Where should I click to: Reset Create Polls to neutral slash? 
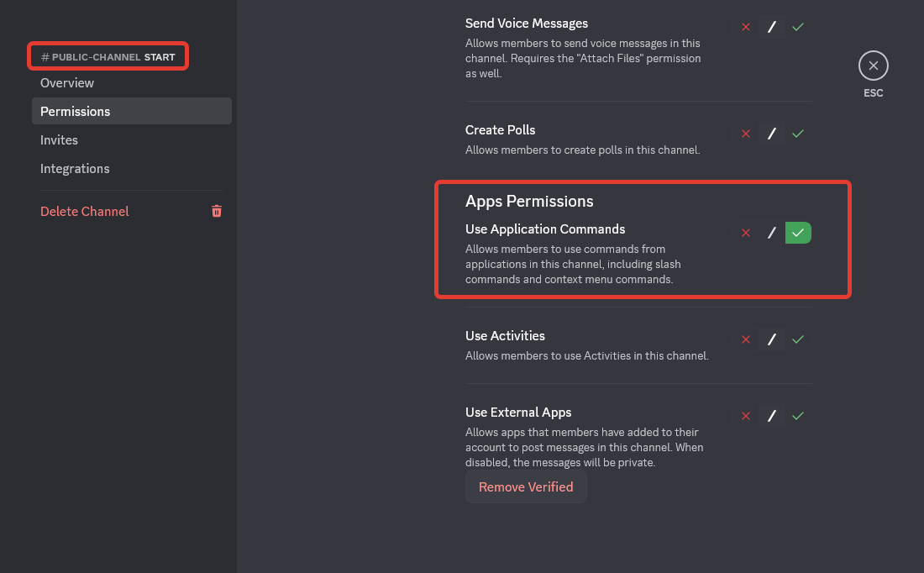[x=772, y=134]
